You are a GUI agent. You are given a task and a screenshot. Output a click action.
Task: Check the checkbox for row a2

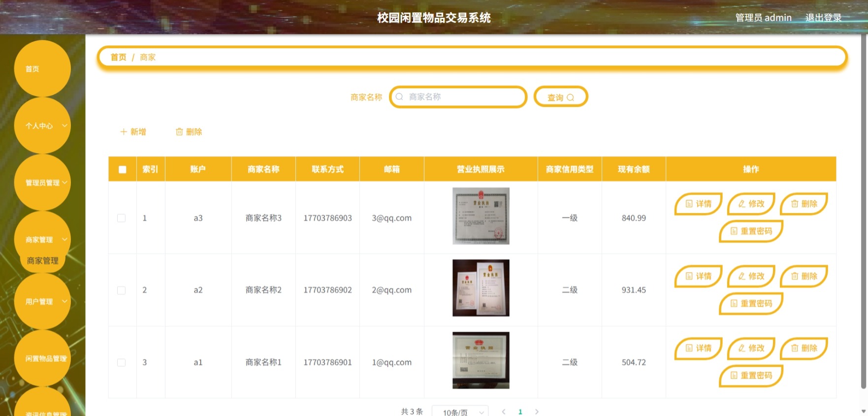click(x=121, y=290)
